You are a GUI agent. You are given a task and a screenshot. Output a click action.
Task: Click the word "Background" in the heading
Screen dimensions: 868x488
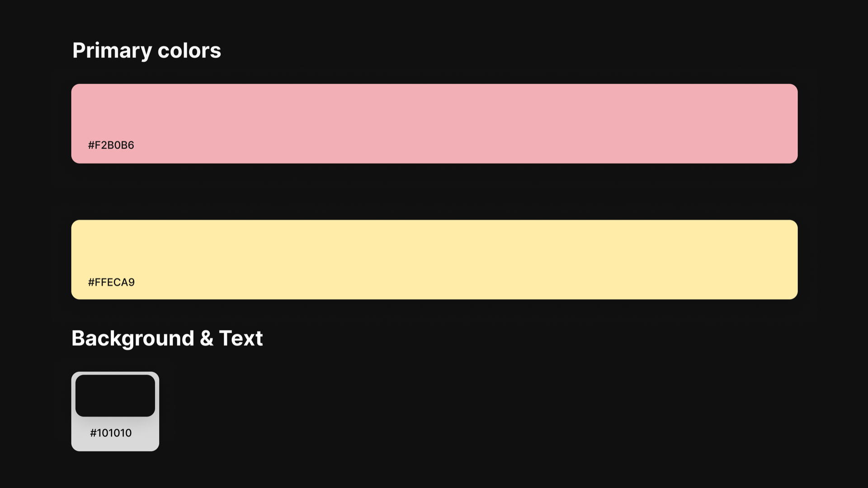pyautogui.click(x=132, y=338)
